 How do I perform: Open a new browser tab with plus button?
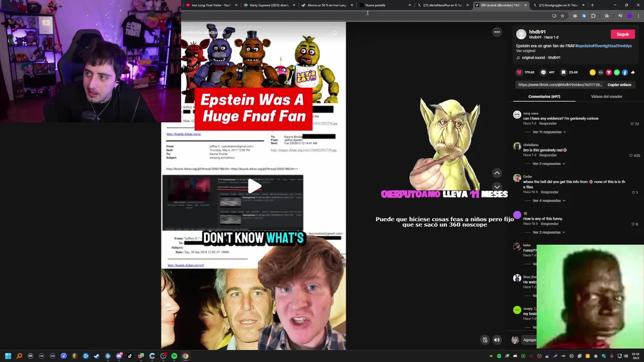click(x=592, y=5)
